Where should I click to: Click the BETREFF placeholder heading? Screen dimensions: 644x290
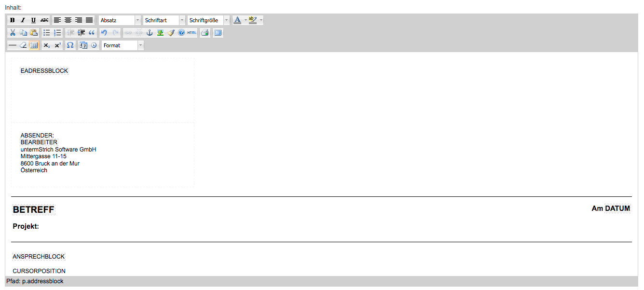click(33, 210)
